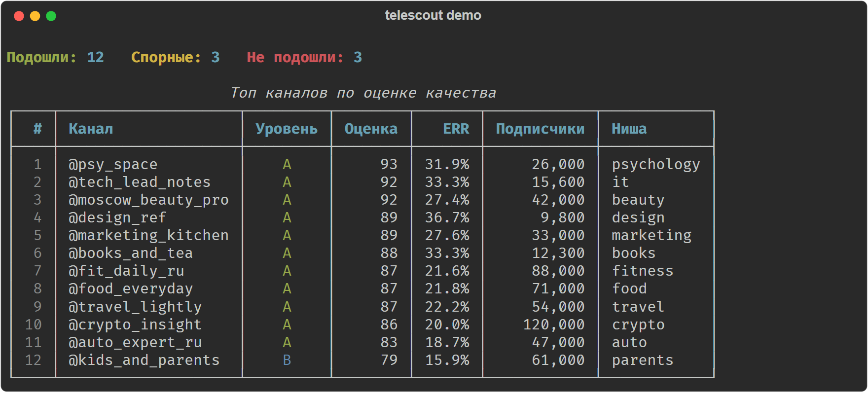Click the score 93 of @psy_space
868x396 pixels.
coord(389,164)
